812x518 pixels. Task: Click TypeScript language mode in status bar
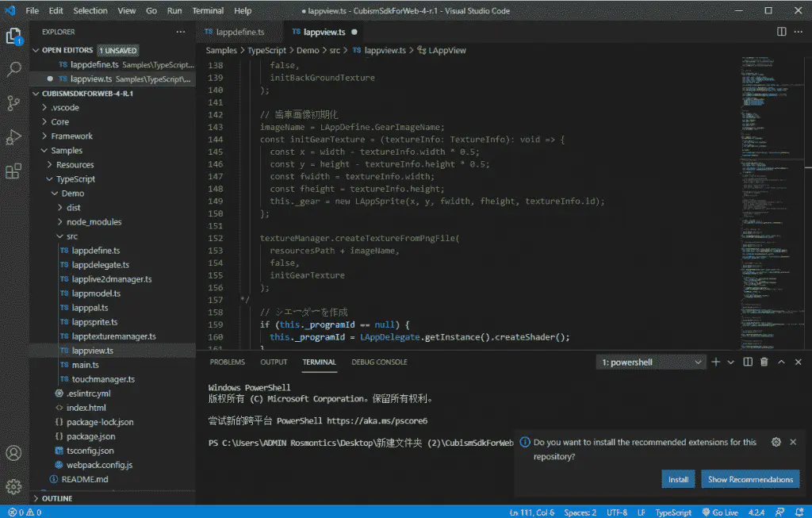pyautogui.click(x=673, y=512)
